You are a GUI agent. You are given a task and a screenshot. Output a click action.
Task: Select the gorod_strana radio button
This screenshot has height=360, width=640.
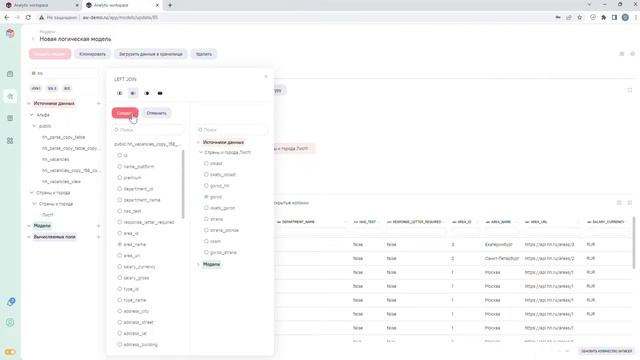pos(206,253)
